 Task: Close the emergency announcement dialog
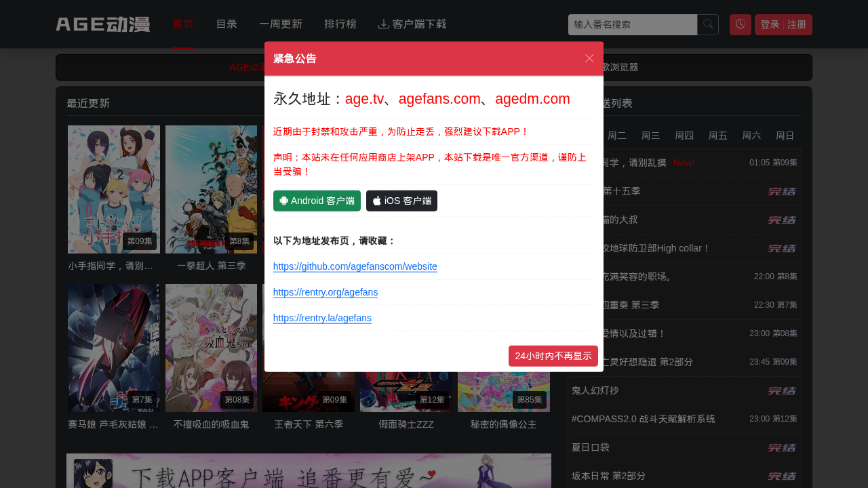[x=589, y=58]
